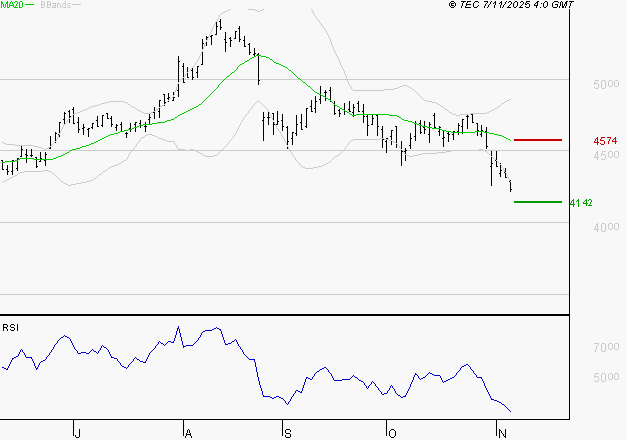
Task: Click the MA20 legend label
Action: (12, 5)
